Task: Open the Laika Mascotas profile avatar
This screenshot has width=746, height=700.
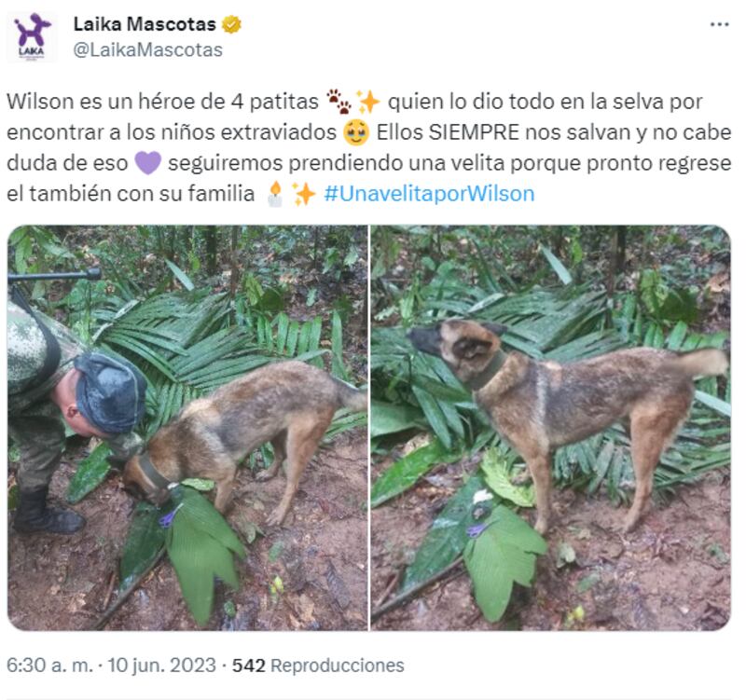Action: pos(32,37)
